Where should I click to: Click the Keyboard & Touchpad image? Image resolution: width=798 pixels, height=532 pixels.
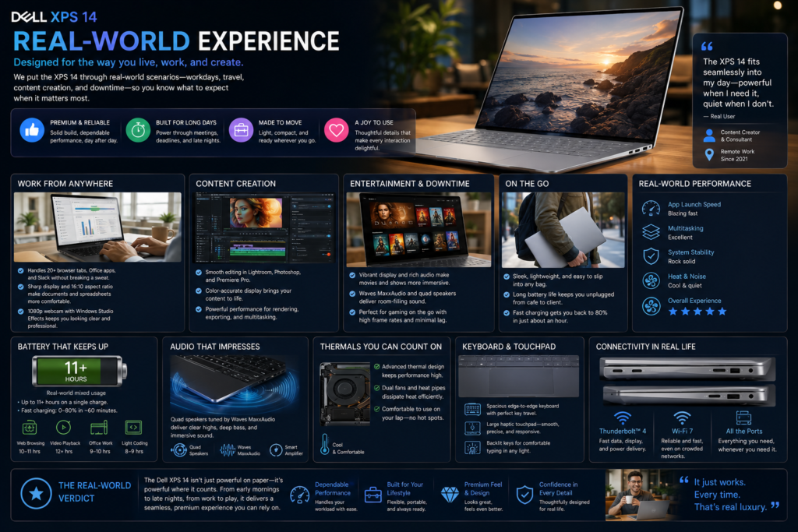pyautogui.click(x=518, y=376)
